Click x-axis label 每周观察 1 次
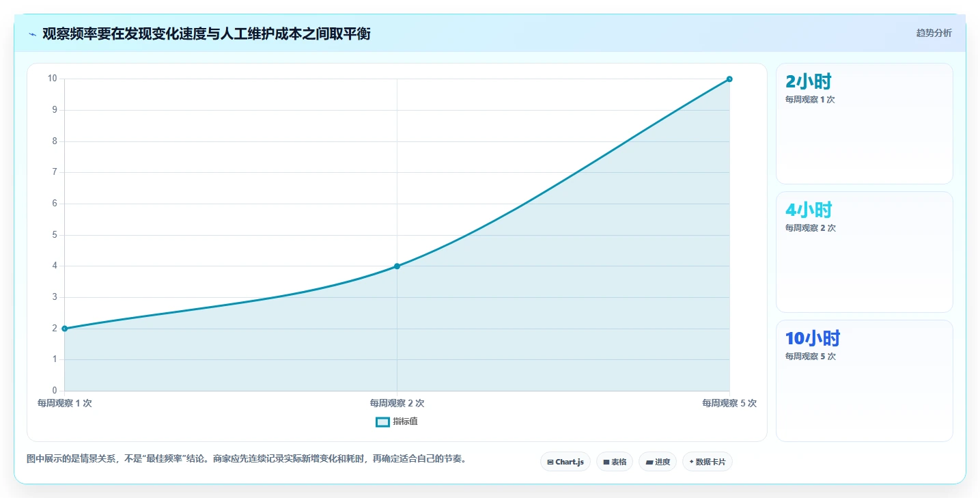 tap(65, 403)
